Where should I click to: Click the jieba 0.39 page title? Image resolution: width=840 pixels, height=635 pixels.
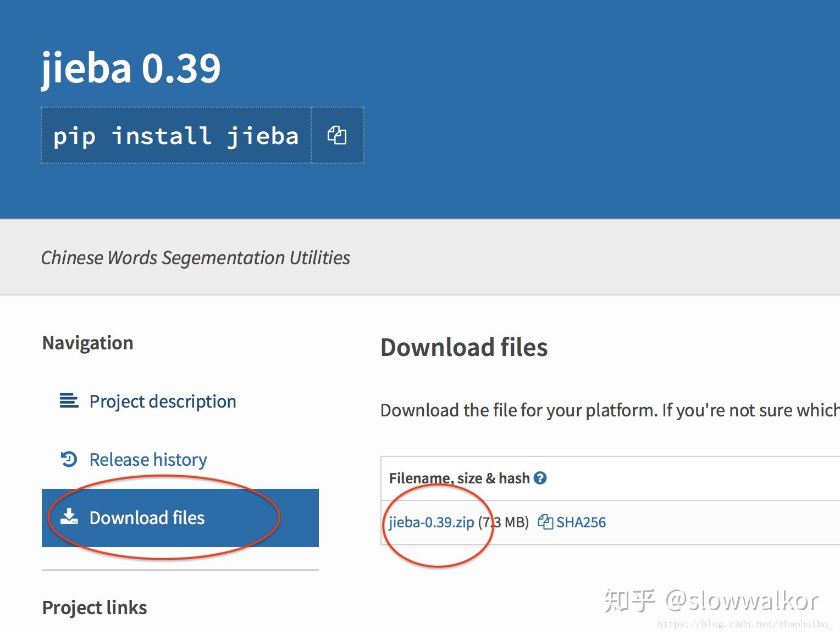(x=131, y=68)
